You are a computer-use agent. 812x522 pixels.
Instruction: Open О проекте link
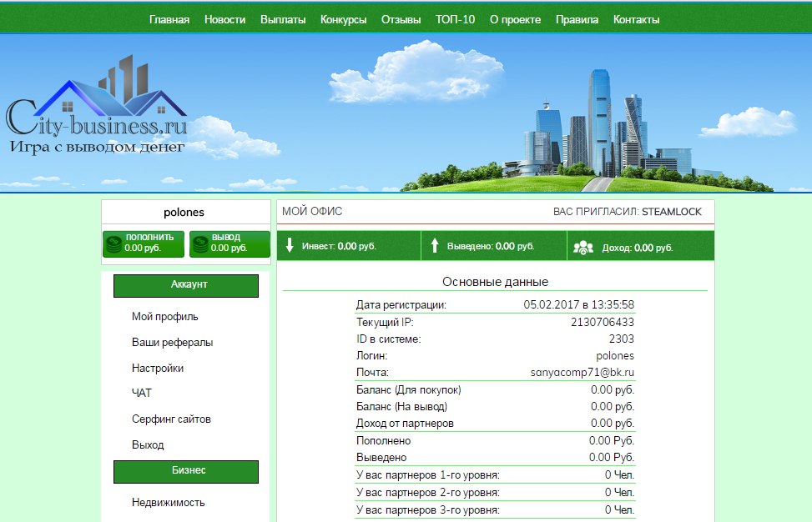coord(515,20)
